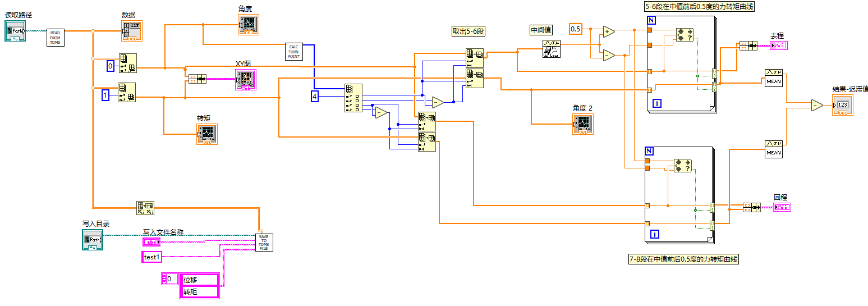This screenshot has height=306, width=868.
Task: Select the 角度 2 graph indicator terminal
Action: (x=583, y=124)
